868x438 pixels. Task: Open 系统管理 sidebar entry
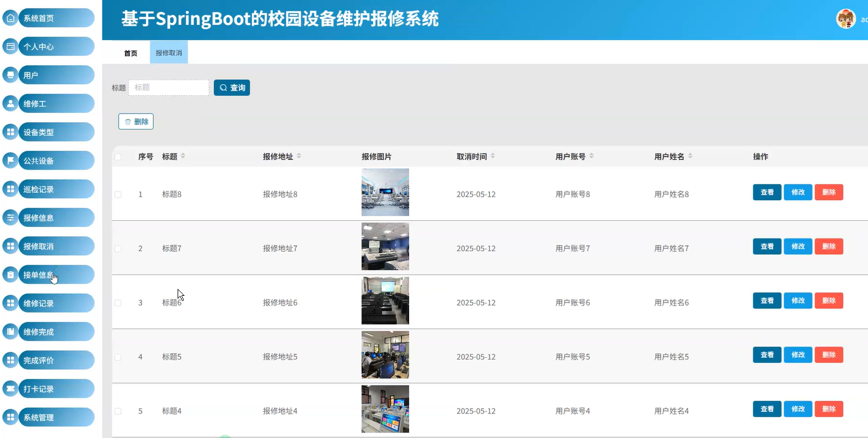pos(56,417)
